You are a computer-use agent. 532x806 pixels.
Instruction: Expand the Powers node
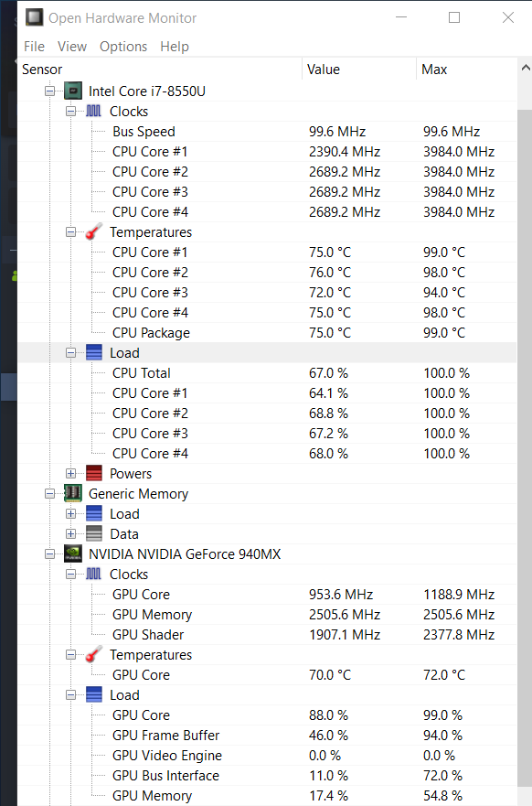71,473
